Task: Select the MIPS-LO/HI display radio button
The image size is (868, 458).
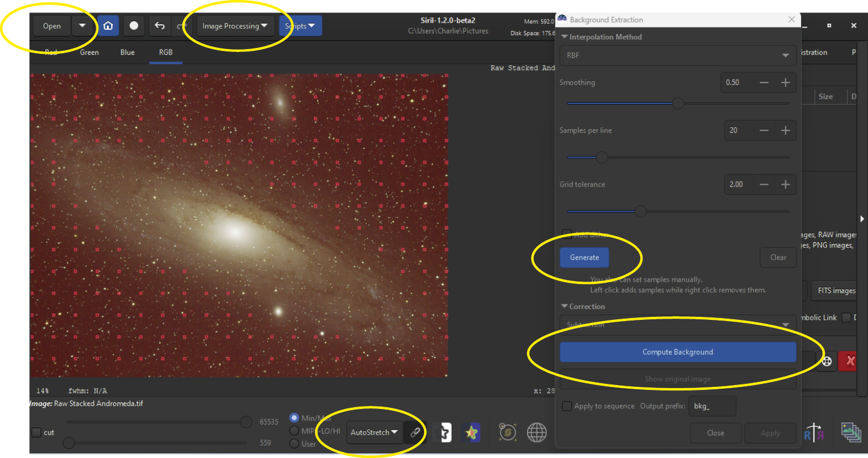Action: pyautogui.click(x=294, y=430)
